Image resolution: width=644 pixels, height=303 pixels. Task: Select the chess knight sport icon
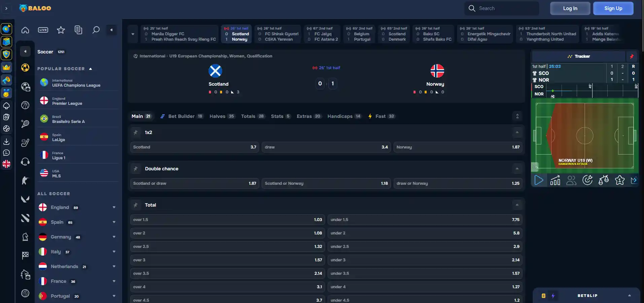[x=25, y=237]
